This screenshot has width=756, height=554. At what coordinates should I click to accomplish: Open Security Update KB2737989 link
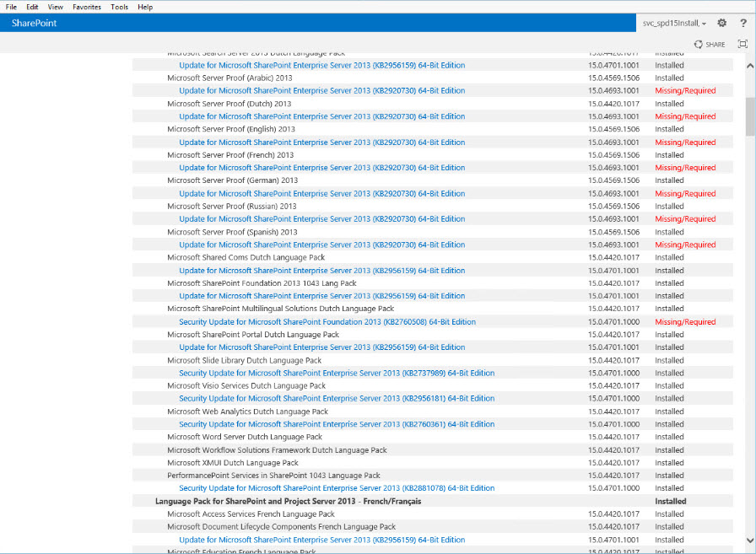337,373
